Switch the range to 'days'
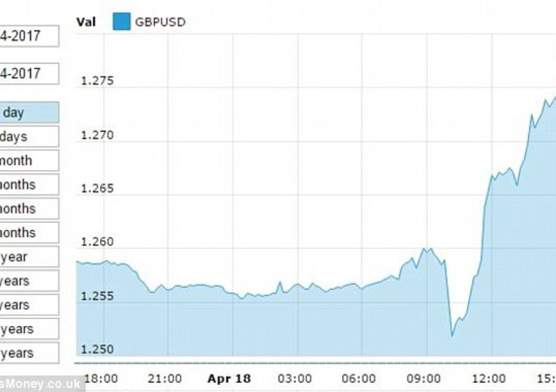 point(29,137)
